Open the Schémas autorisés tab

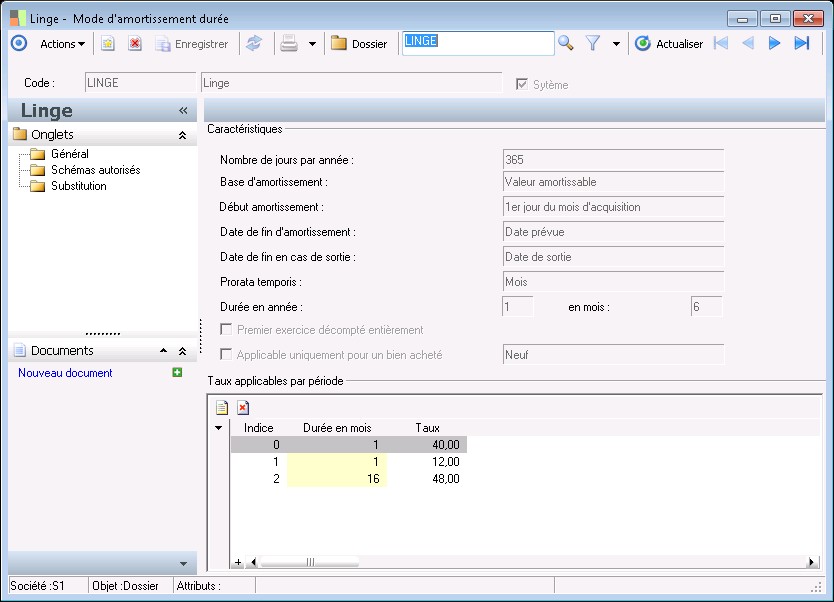coord(95,170)
